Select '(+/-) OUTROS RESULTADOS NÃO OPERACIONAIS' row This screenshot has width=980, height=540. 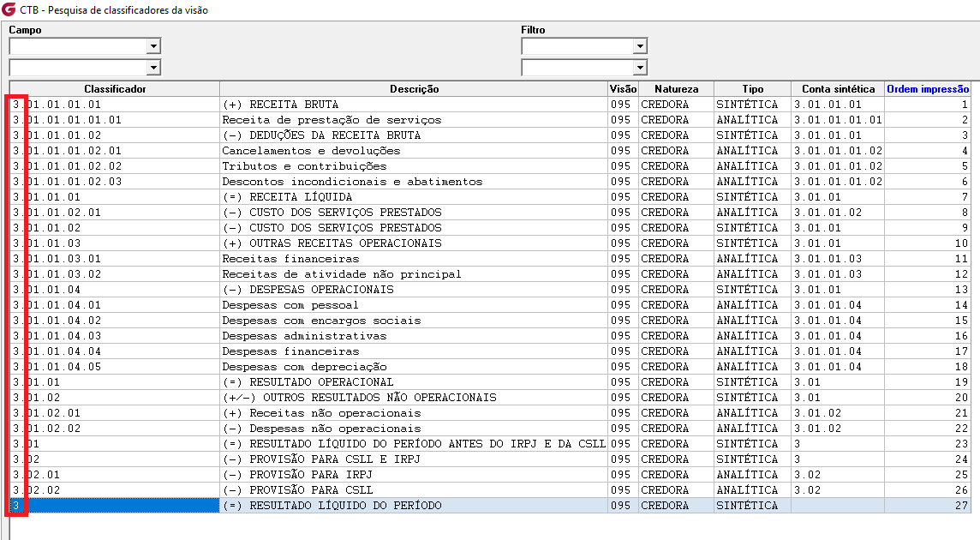click(490, 398)
